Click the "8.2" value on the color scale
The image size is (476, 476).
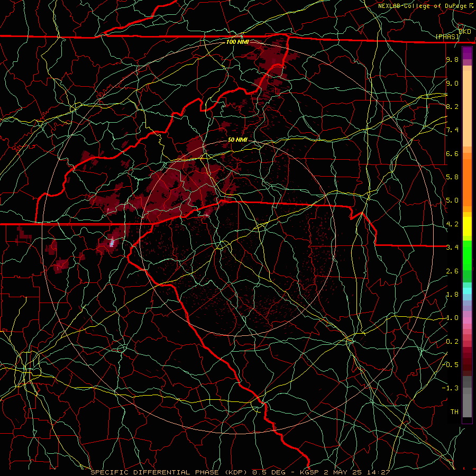tap(452, 106)
